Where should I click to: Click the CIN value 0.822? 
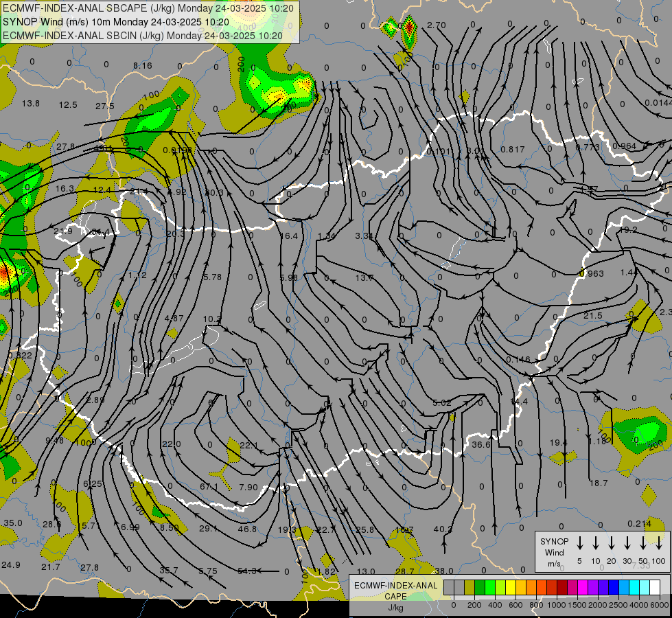coord(20,356)
